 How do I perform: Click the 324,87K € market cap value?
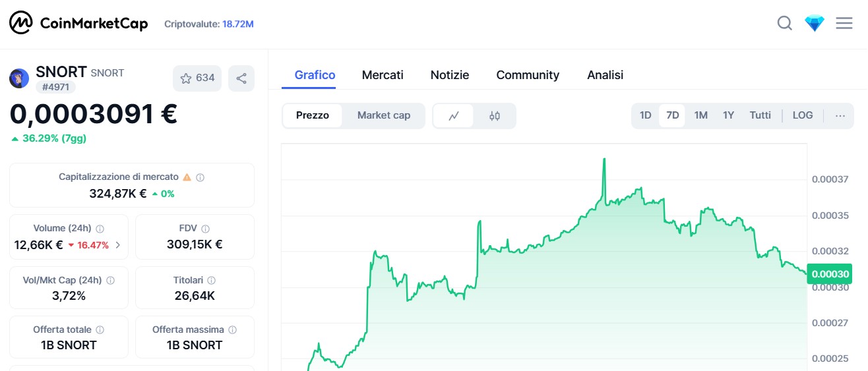118,194
